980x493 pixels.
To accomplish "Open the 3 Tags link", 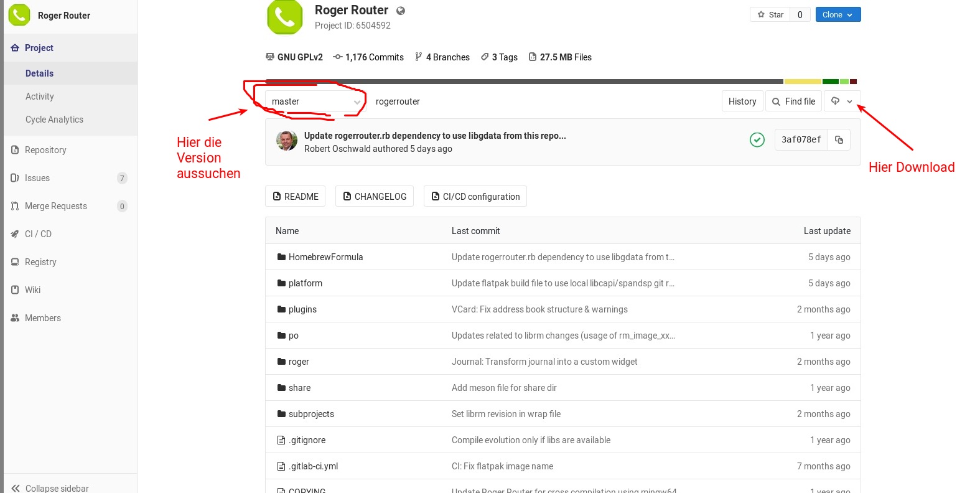I will point(499,57).
